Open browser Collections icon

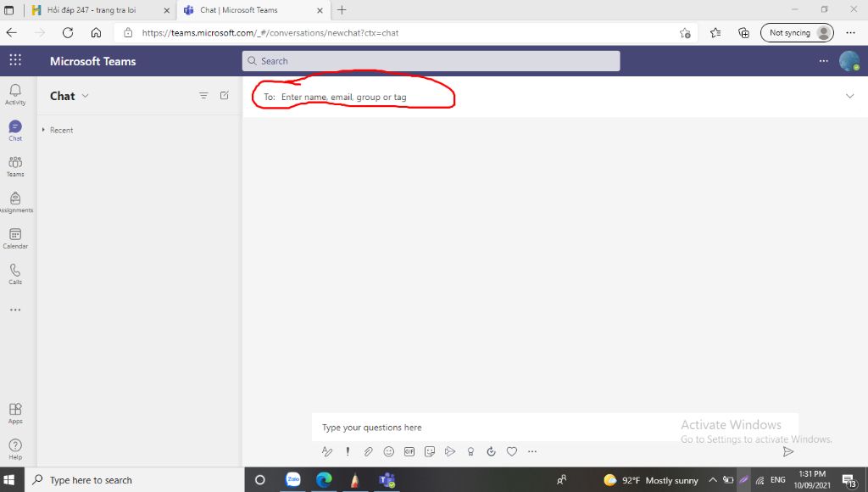click(x=744, y=33)
